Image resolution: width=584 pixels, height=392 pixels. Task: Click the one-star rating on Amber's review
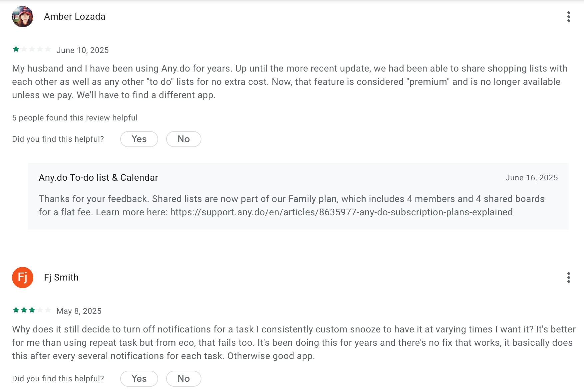click(x=32, y=49)
